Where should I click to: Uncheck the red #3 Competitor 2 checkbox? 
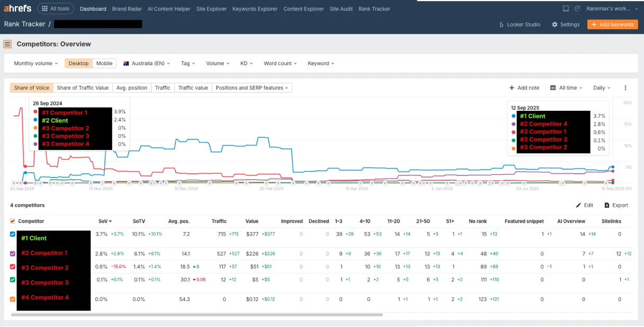pos(13,267)
